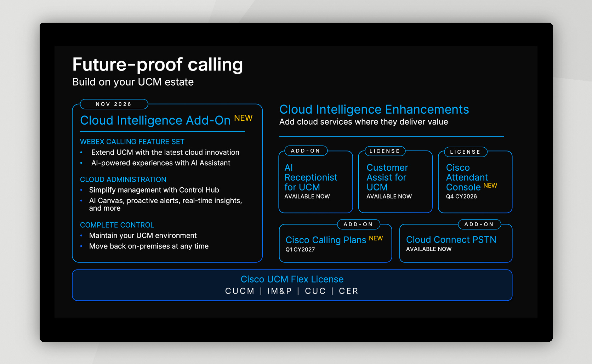
Task: Click the 'Q4 CY2026' availability text
Action: tap(461, 197)
